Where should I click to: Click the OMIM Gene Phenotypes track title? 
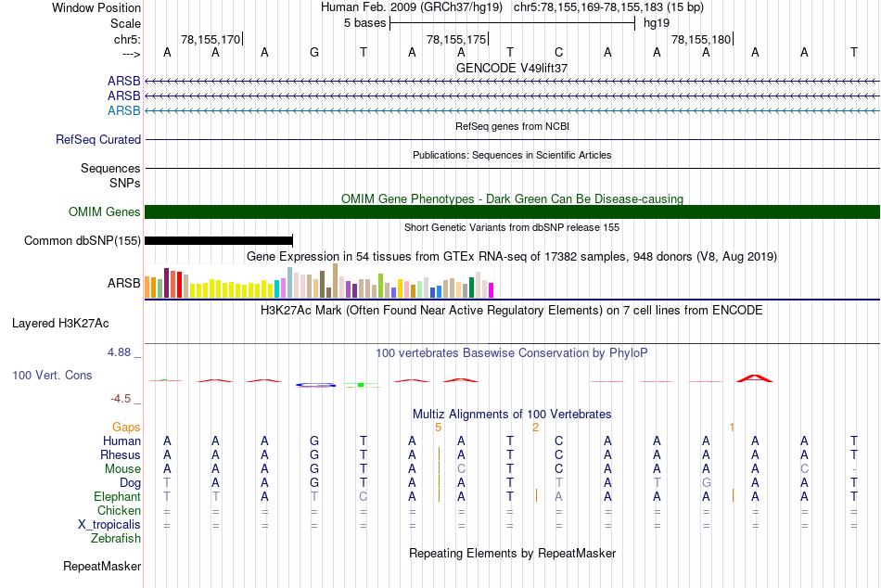coord(513,199)
